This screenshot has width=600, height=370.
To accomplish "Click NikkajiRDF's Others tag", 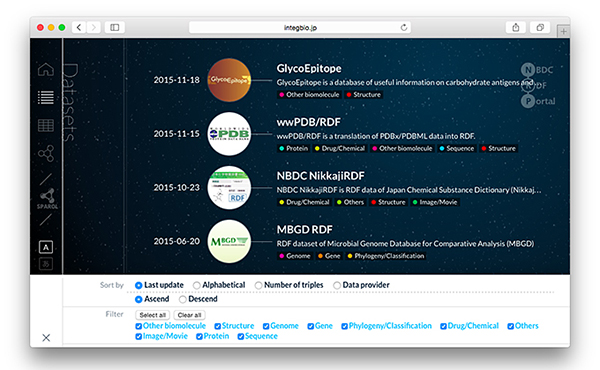I will point(350,202).
